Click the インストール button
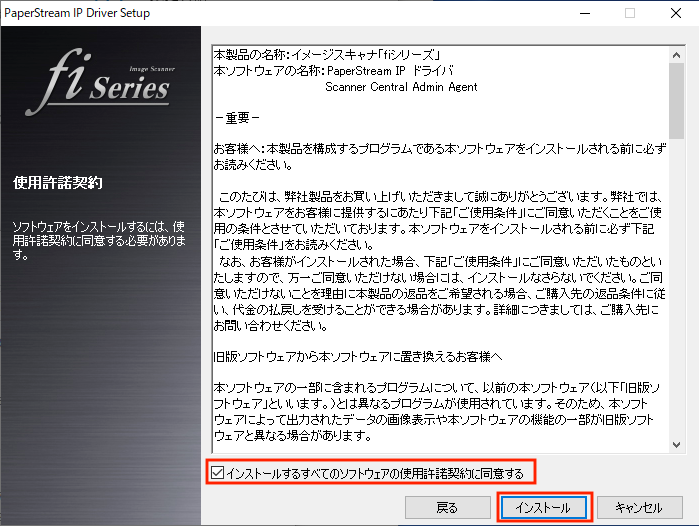 (x=543, y=507)
